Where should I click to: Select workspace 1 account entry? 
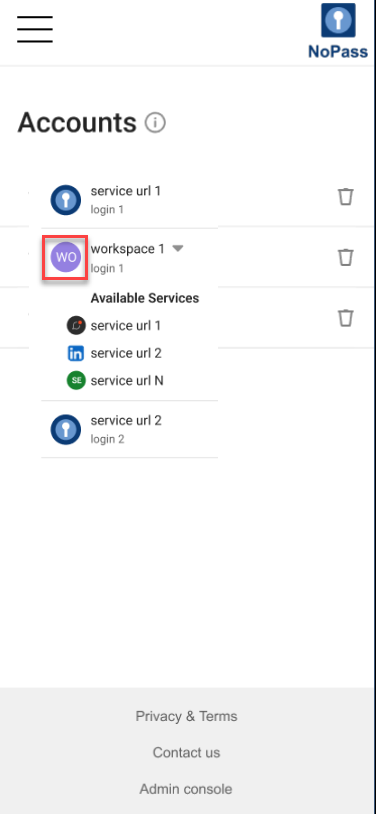click(x=130, y=257)
